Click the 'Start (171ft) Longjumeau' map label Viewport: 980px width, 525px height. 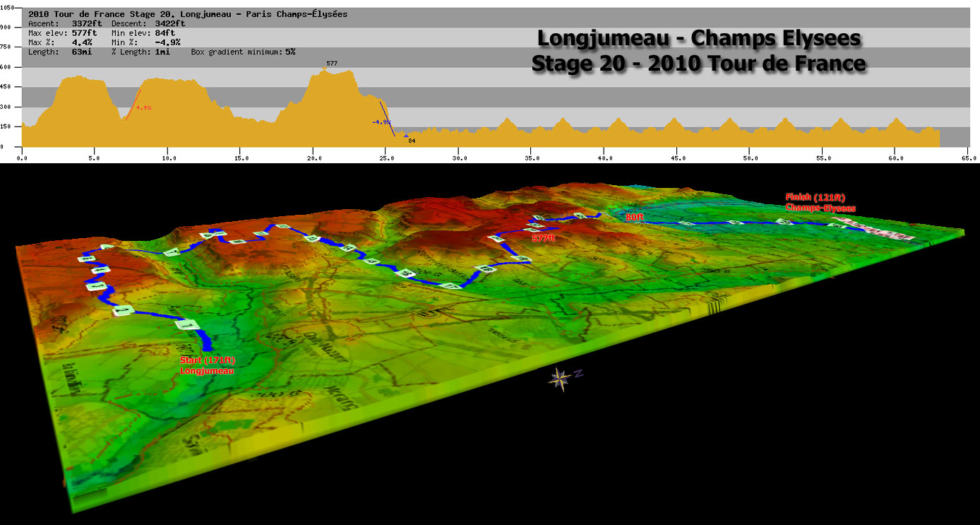point(208,365)
